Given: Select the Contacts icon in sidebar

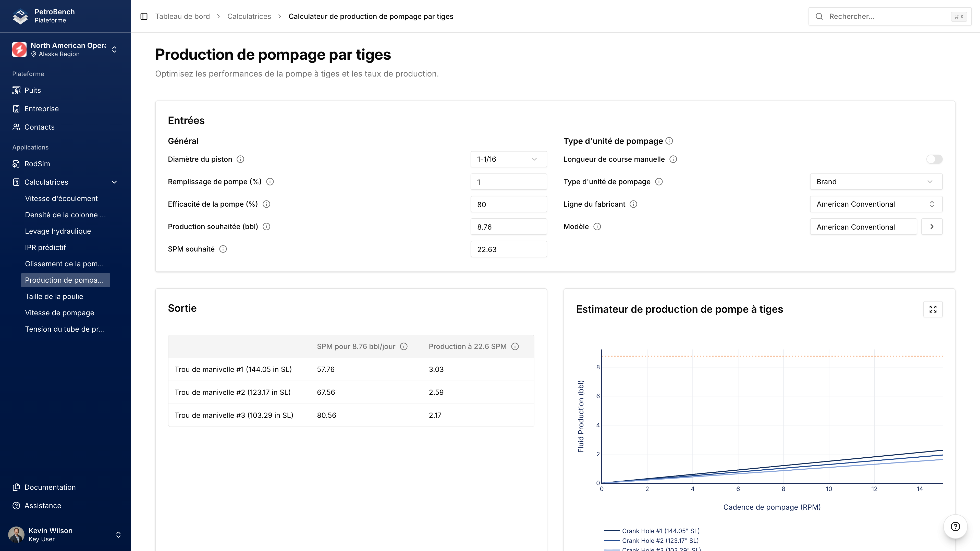Looking at the screenshot, I should pos(16,127).
